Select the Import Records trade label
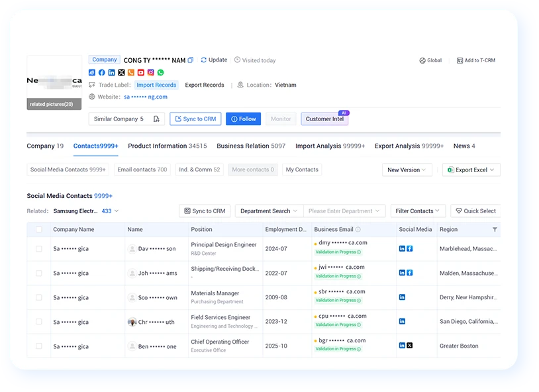 [156, 85]
